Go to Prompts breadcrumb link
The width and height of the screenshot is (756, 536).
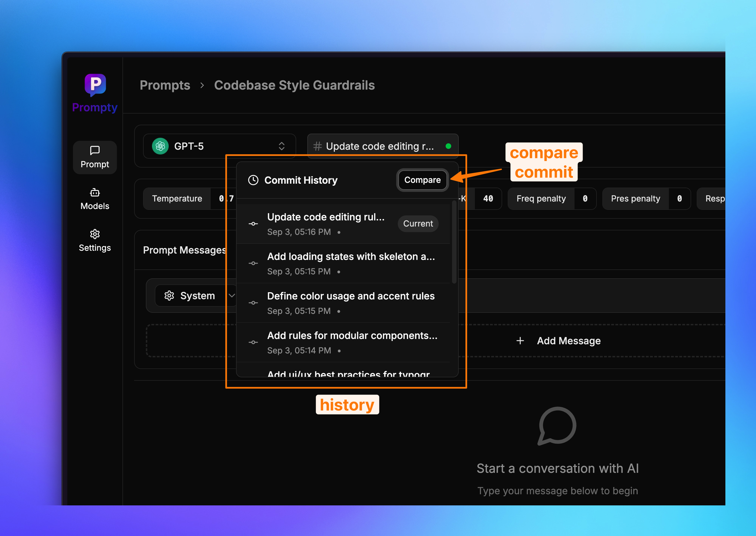point(165,85)
